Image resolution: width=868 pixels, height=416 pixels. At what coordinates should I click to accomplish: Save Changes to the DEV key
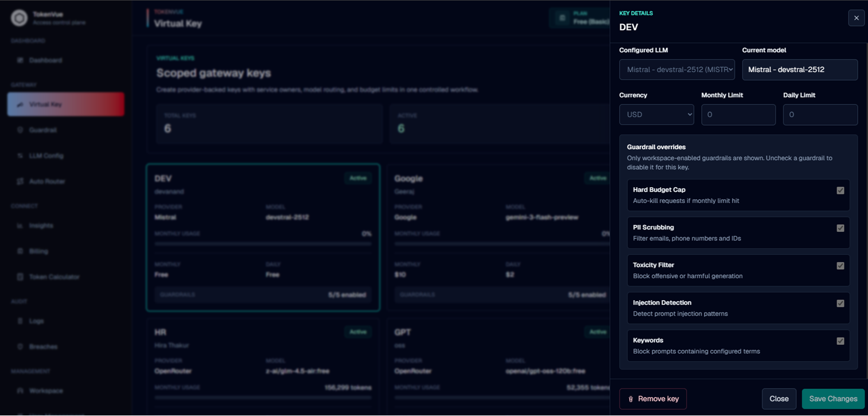[833, 399]
